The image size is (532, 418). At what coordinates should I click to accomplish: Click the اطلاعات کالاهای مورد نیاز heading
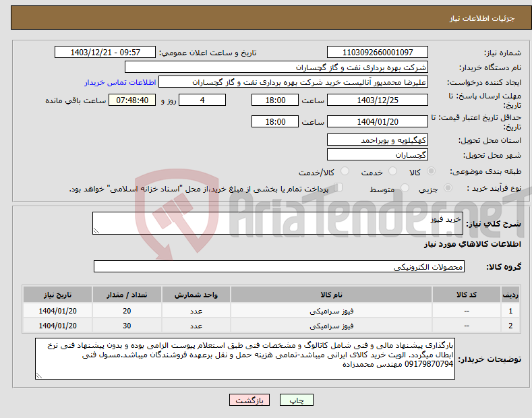click(x=472, y=244)
